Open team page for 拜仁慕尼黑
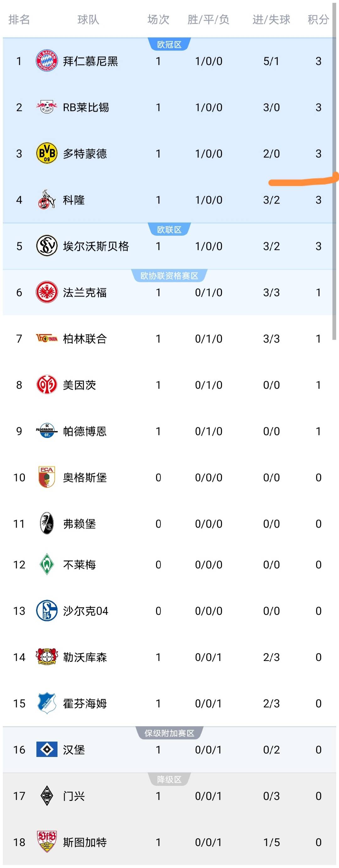This screenshot has height=868, width=339. point(90,61)
